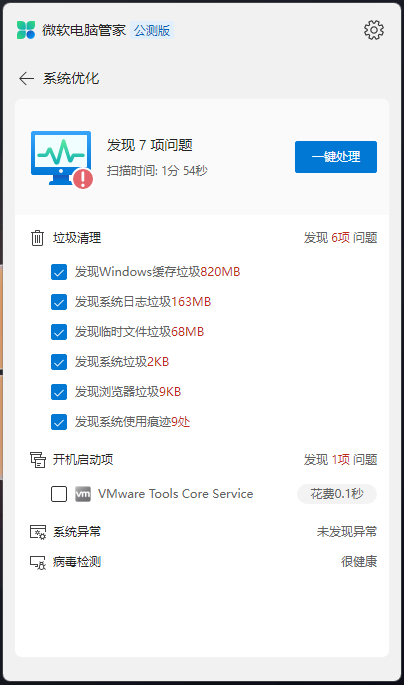This screenshot has height=685, width=404.
Task: Click the 病毒检测 scan icon
Action: coord(38,562)
